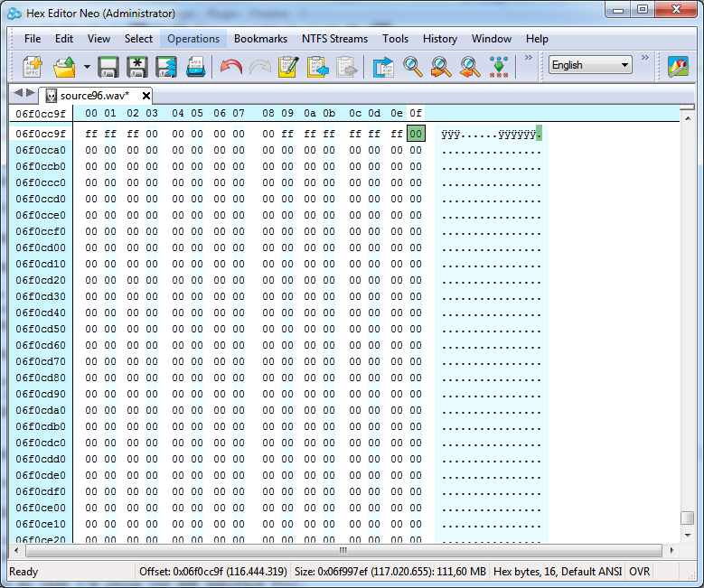The height and width of the screenshot is (588, 704).
Task: Open the Tools menu
Action: 395,39
